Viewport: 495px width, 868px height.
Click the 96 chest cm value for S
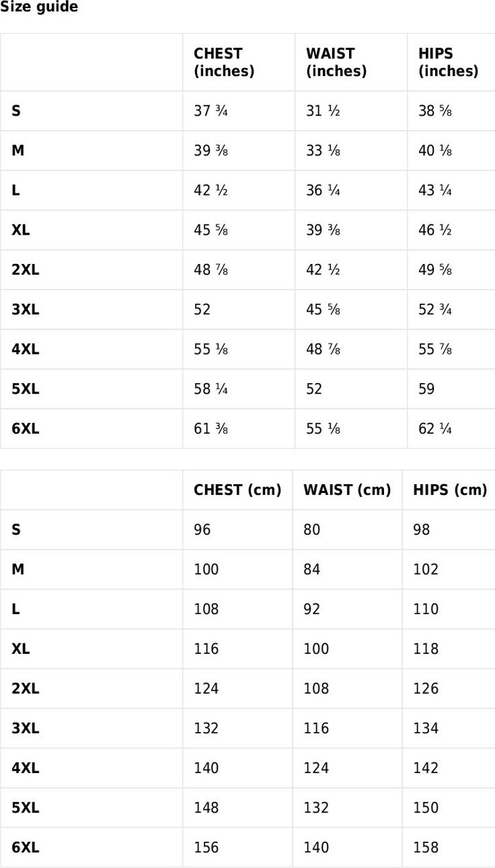tap(203, 530)
